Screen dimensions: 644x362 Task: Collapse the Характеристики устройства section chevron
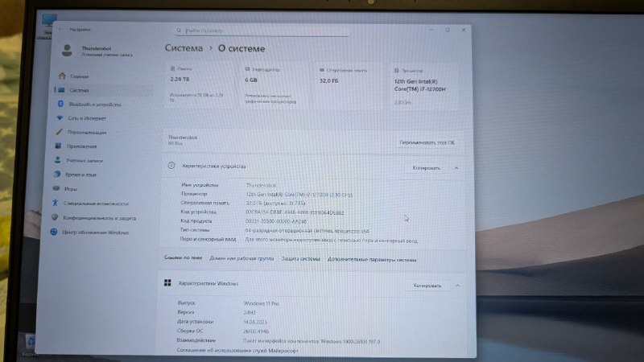click(x=456, y=168)
